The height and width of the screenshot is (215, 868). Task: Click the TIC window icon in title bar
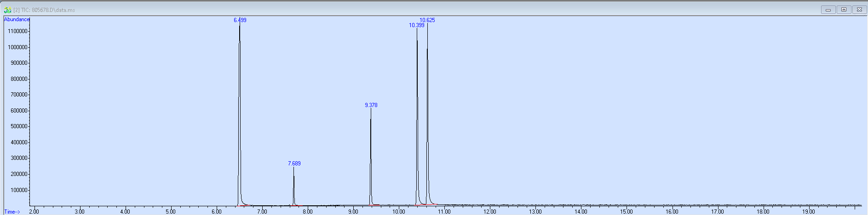point(7,10)
